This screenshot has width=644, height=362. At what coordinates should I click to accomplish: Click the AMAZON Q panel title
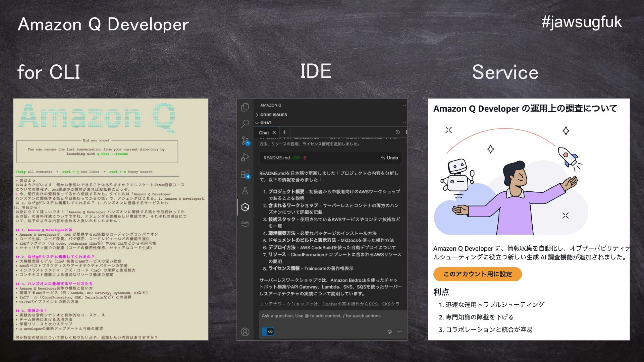[x=271, y=105]
